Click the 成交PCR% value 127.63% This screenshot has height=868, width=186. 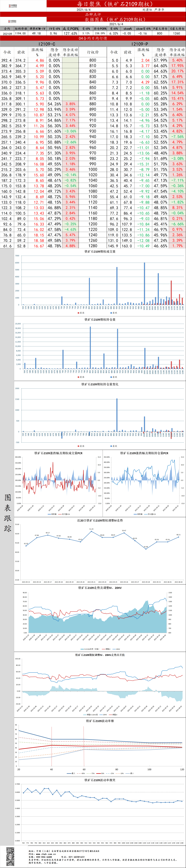70,33
